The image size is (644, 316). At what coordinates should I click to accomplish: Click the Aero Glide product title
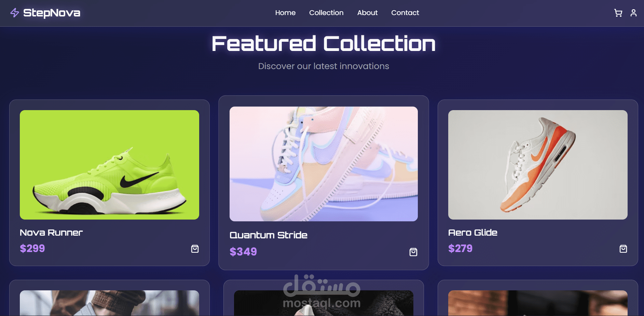473,233
